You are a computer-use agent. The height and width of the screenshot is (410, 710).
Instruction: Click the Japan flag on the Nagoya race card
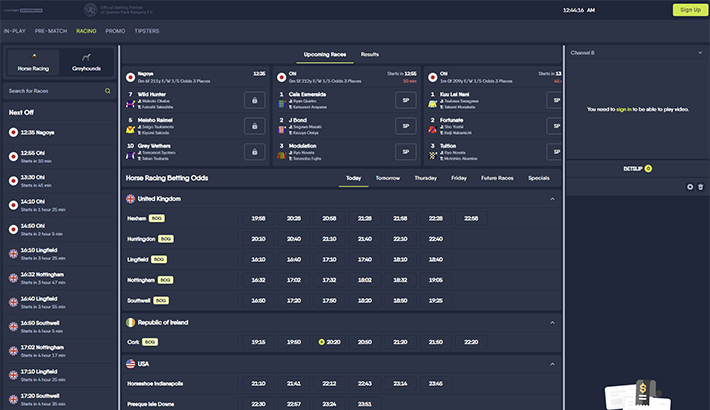click(130, 77)
